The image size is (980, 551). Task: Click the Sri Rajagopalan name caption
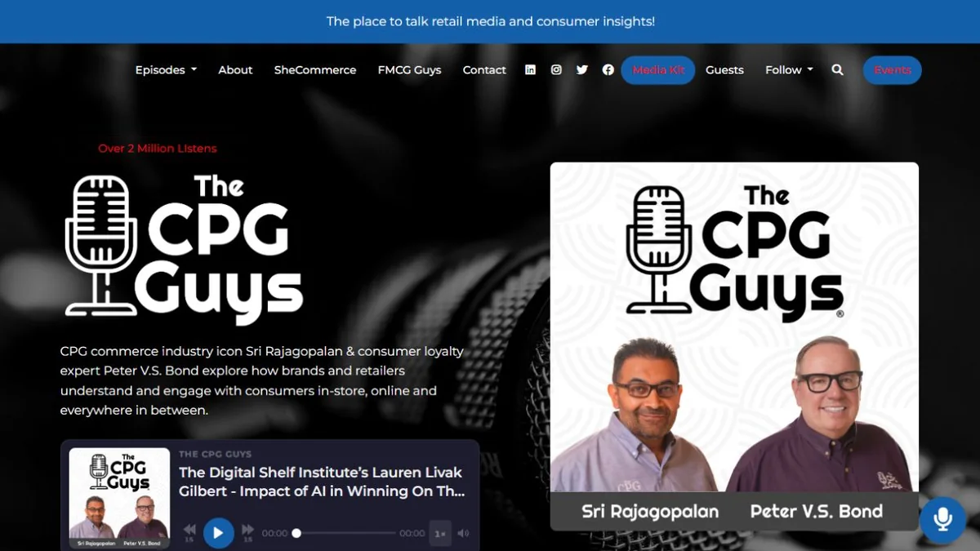(x=650, y=512)
